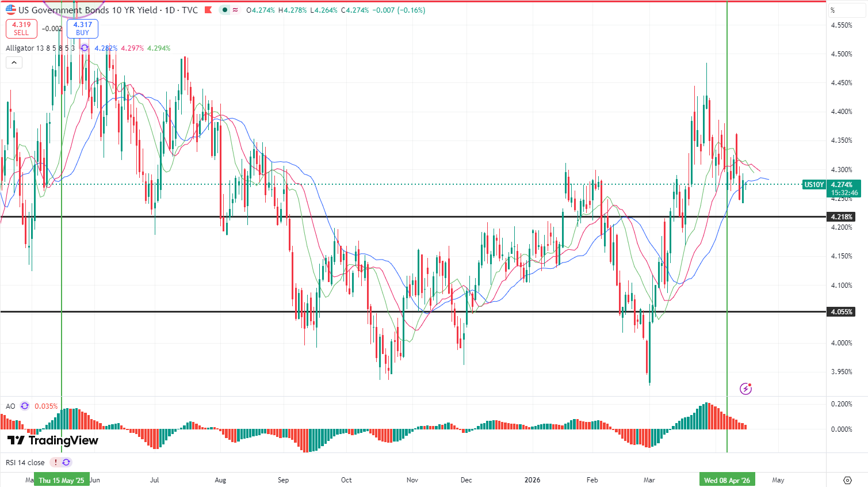This screenshot has height=487, width=868.
Task: Click the red flag icon beside TVC
Action: point(208,10)
